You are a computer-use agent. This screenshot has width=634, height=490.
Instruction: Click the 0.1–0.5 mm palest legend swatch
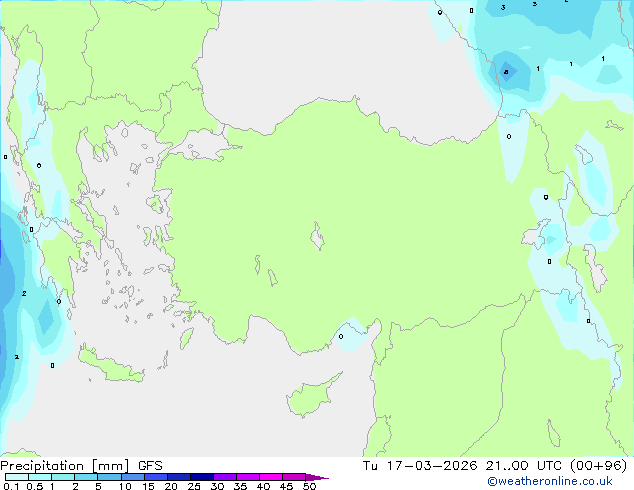tap(17, 477)
